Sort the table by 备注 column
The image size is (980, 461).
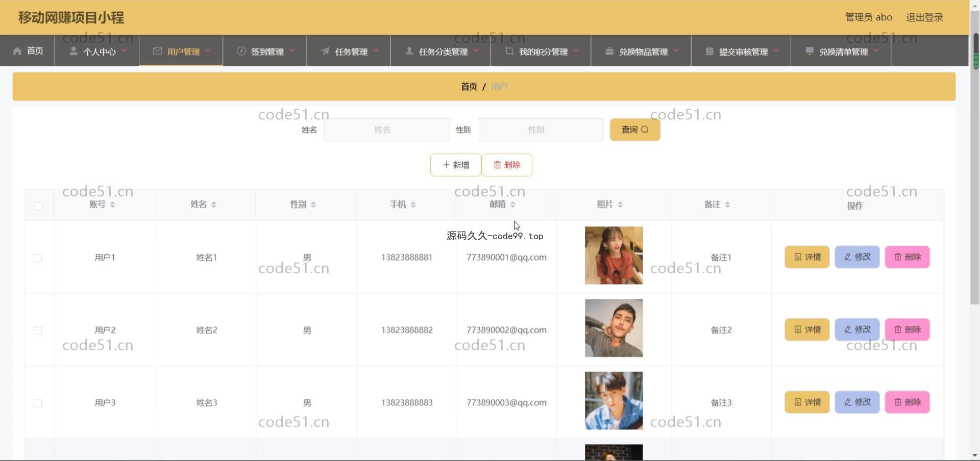[727, 204]
